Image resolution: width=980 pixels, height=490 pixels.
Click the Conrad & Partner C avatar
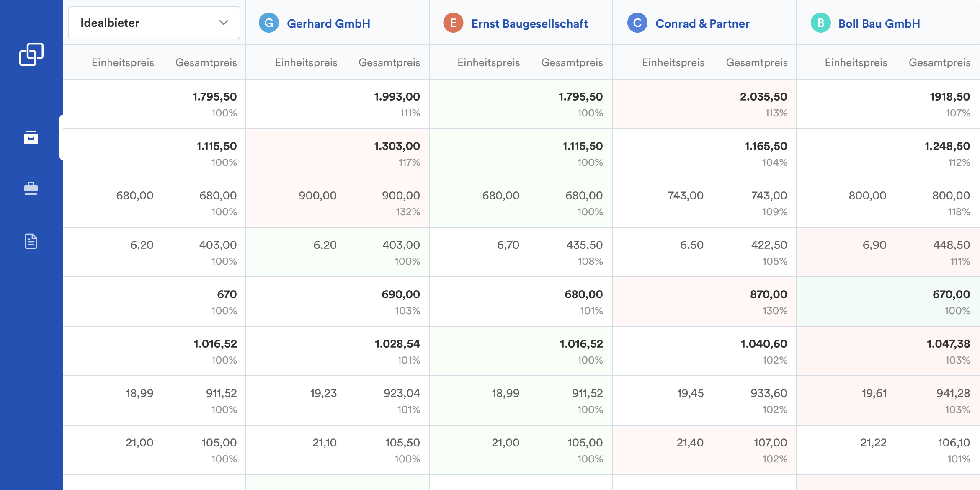pos(637,23)
